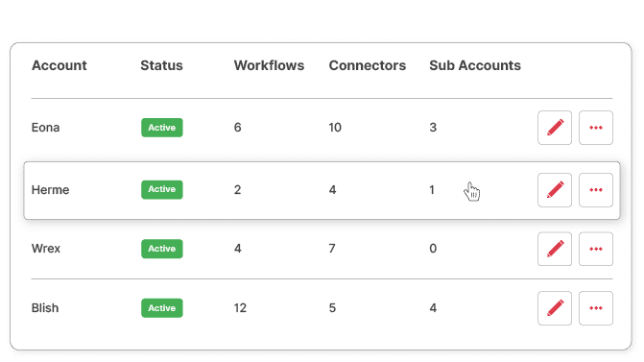Screen dimensions: 644x362
Task: Edit the Wrex account with pencil icon
Action: [555, 249]
